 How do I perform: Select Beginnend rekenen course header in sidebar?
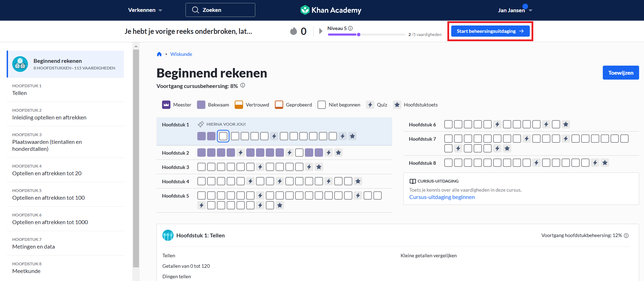[65, 64]
